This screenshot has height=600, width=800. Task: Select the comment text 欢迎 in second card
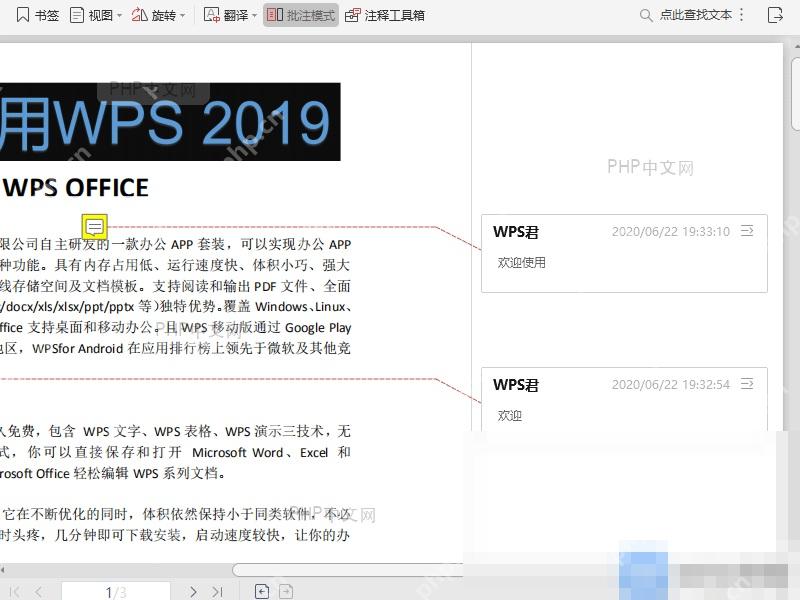pyautogui.click(x=509, y=416)
